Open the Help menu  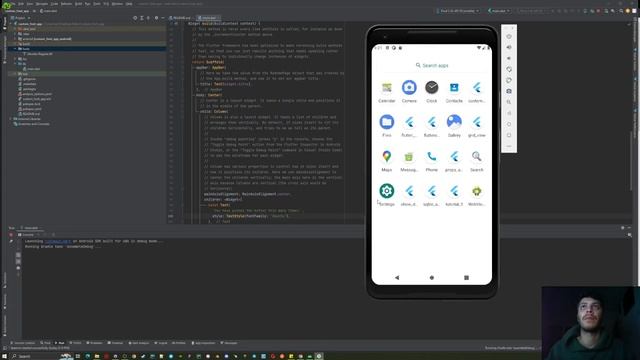click(x=129, y=4)
